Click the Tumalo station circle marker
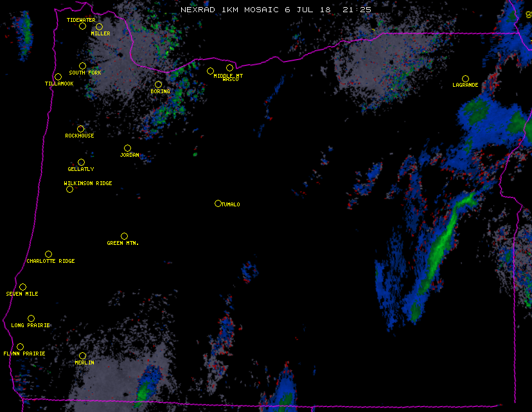 pyautogui.click(x=218, y=203)
